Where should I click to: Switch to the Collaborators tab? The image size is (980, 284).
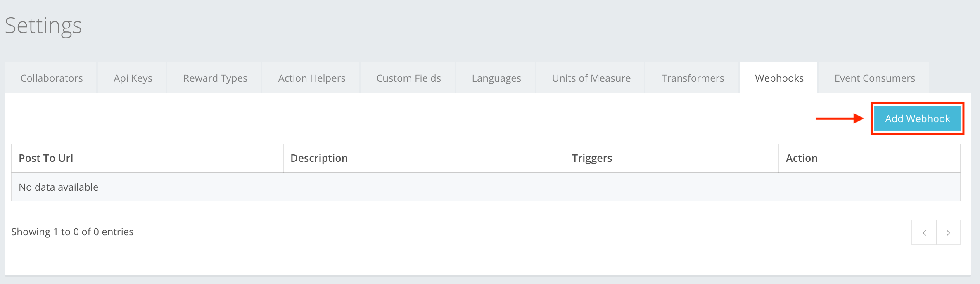coord(51,78)
